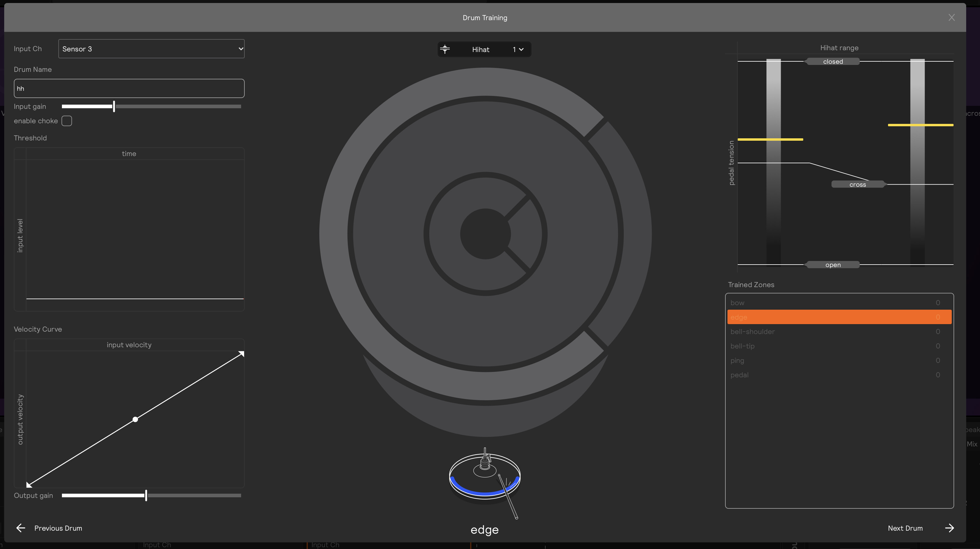980x549 pixels.
Task: Go to Next Drum
Action: coord(905,528)
